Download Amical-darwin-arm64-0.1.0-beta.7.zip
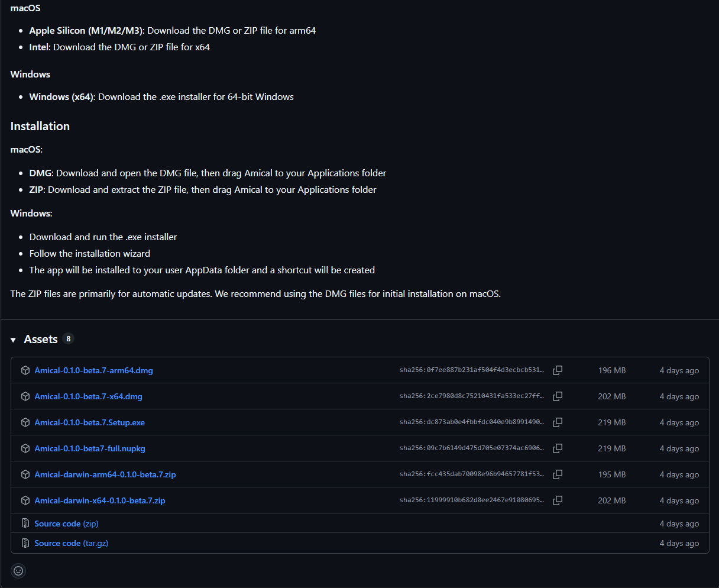 pyautogui.click(x=105, y=474)
